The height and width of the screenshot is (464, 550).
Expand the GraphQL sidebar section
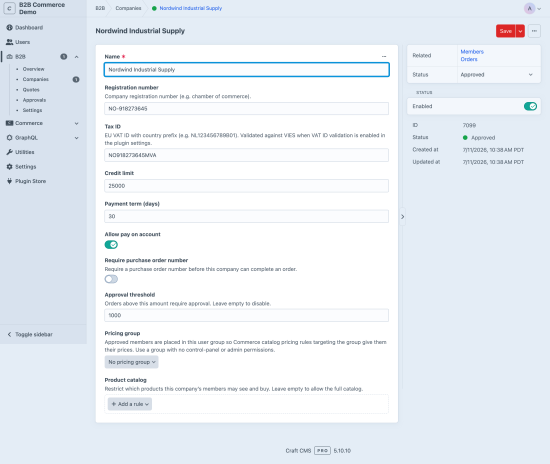(x=76, y=138)
